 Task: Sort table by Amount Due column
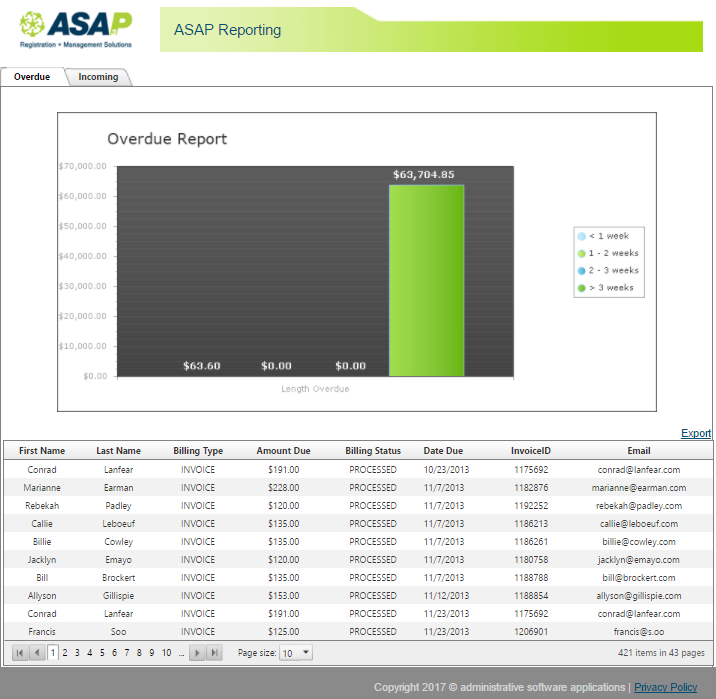point(283,451)
